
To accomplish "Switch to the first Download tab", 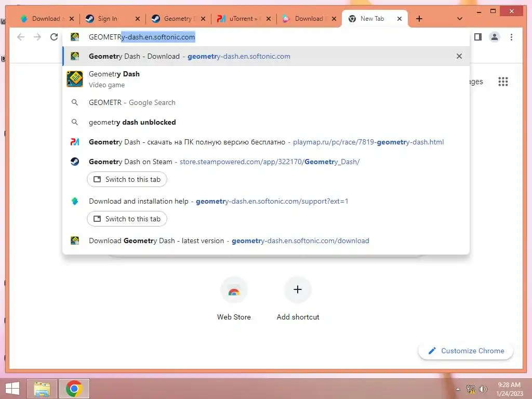I will pos(46,19).
